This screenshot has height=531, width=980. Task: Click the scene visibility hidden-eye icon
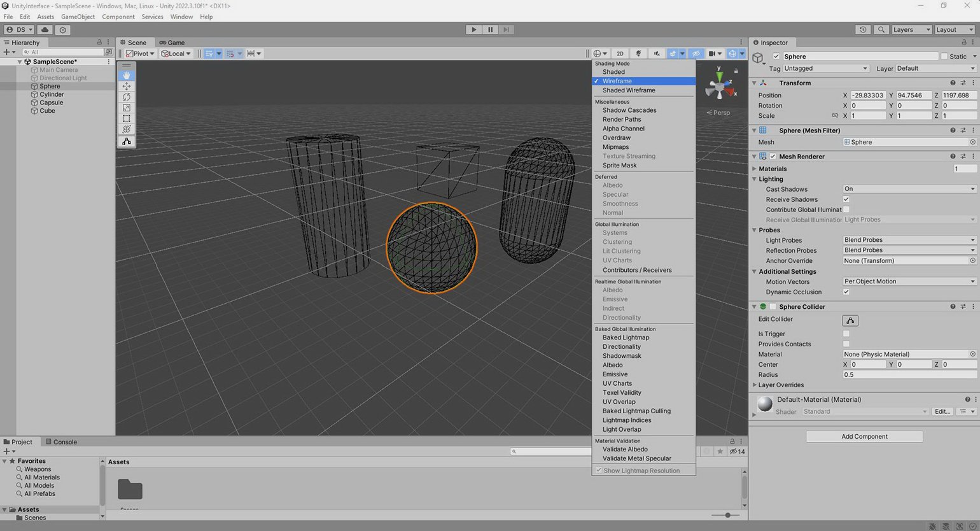tap(696, 53)
